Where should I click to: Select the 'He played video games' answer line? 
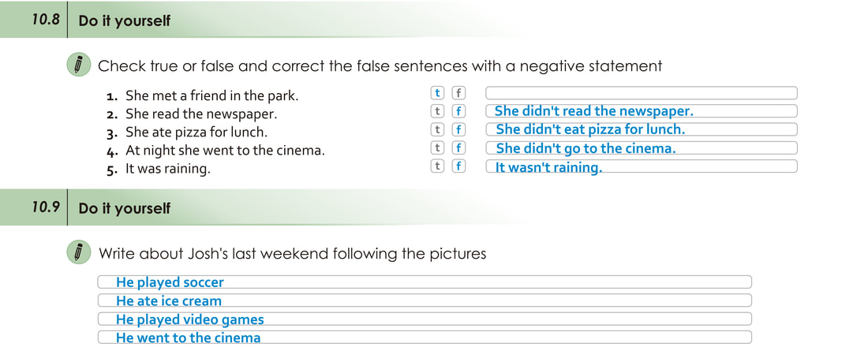[x=425, y=319]
